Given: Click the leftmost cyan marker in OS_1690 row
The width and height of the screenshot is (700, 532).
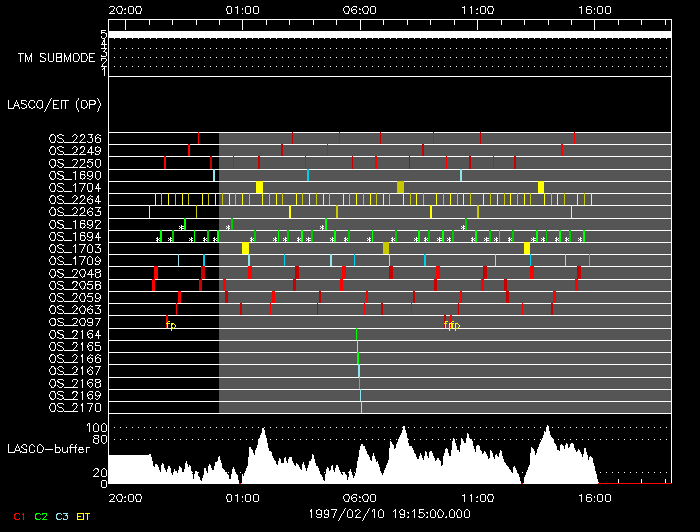Looking at the screenshot, I should click(214, 175).
